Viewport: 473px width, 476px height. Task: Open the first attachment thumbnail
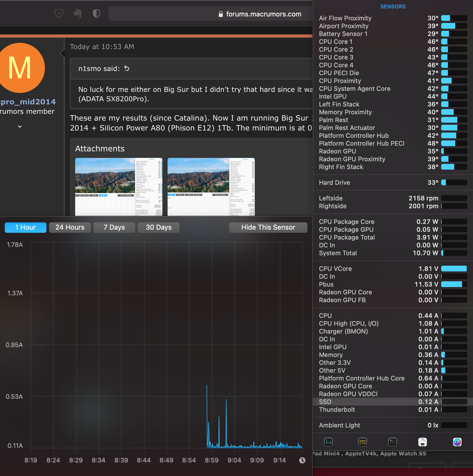pyautogui.click(x=119, y=187)
